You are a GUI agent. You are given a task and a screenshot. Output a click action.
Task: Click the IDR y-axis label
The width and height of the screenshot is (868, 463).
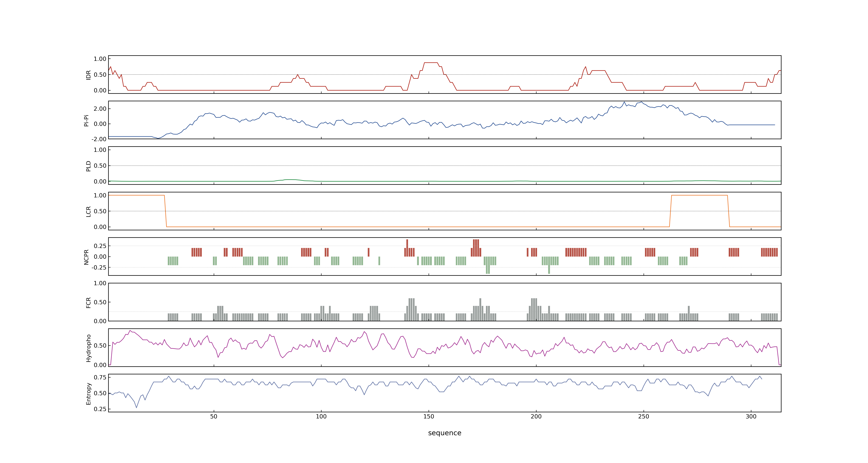pyautogui.click(x=88, y=75)
